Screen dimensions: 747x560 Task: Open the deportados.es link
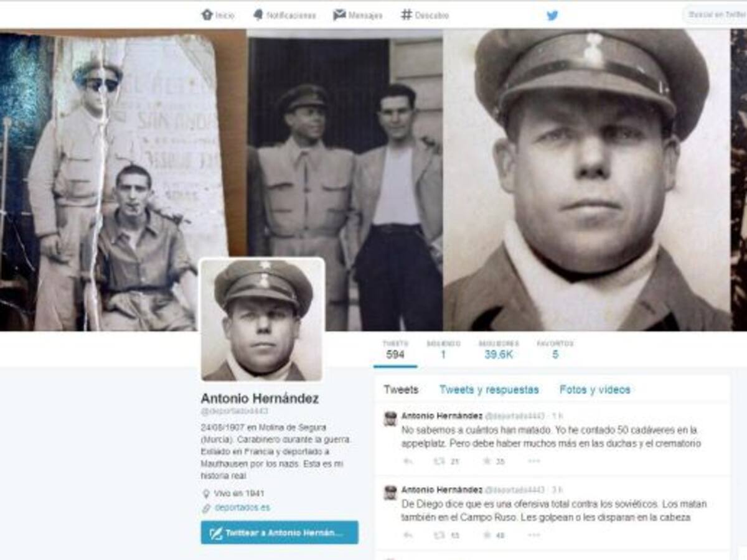[242, 508]
